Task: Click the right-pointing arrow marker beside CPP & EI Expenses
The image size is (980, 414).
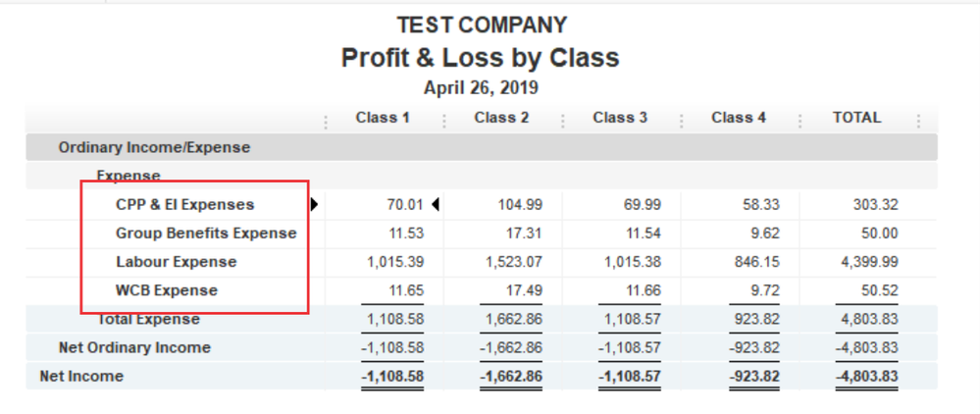Action: [x=315, y=205]
